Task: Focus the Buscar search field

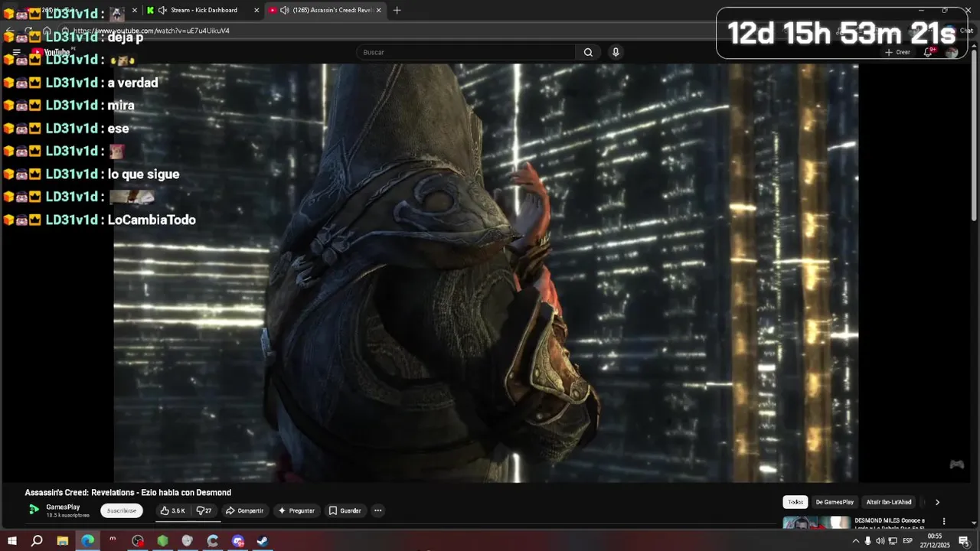Action: [465, 52]
